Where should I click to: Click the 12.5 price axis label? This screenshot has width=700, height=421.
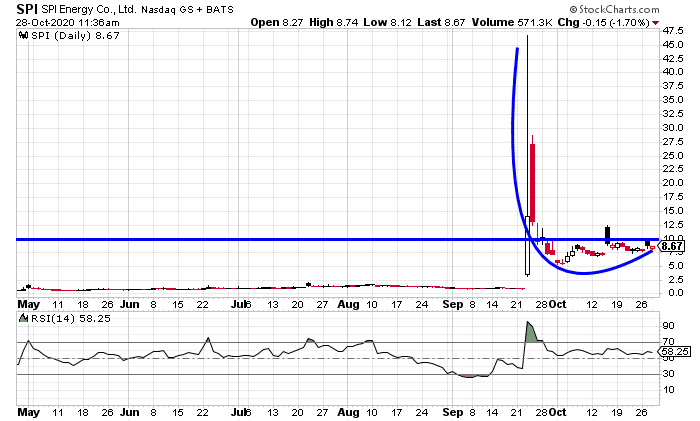tap(673, 225)
